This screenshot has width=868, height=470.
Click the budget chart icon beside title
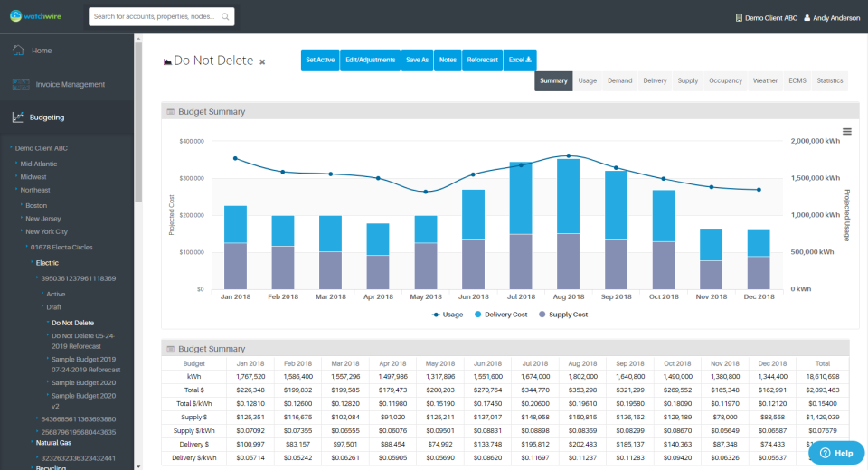pos(167,62)
